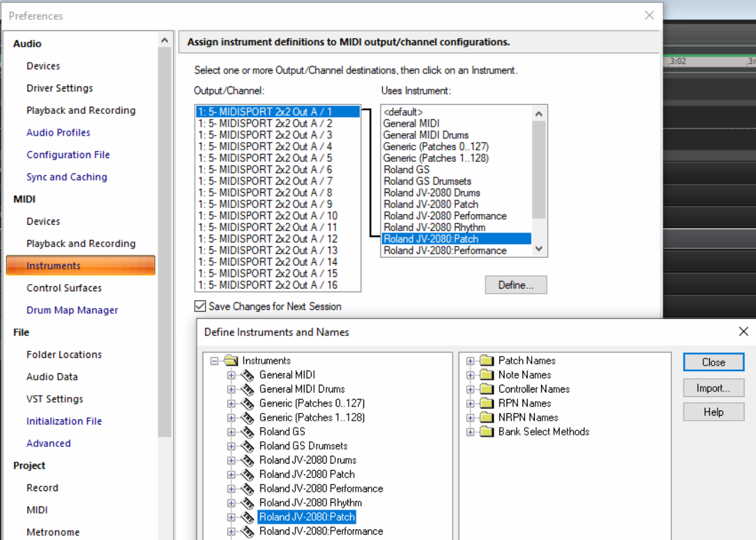
Task: Toggle Save Changes for Next Session checkbox
Action: (200, 306)
